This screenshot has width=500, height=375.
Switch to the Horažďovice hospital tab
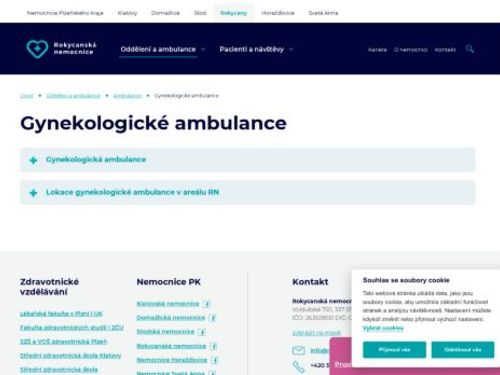[278, 13]
